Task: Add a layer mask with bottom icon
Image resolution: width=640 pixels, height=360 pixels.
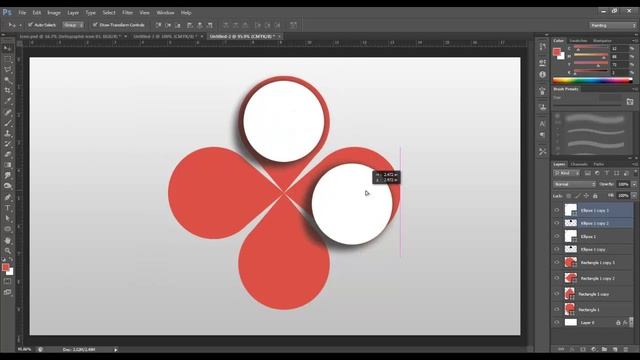Action: tap(583, 349)
